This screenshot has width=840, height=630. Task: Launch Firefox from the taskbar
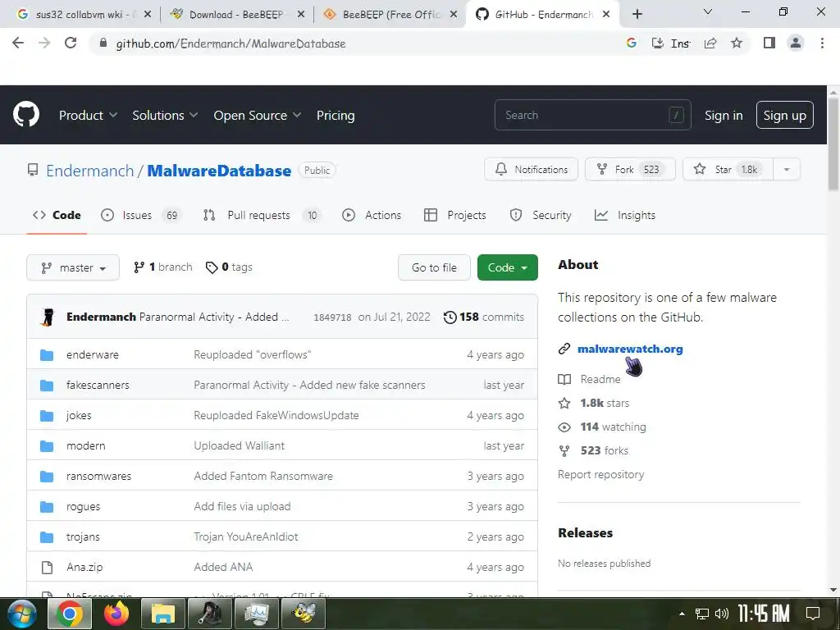116,614
